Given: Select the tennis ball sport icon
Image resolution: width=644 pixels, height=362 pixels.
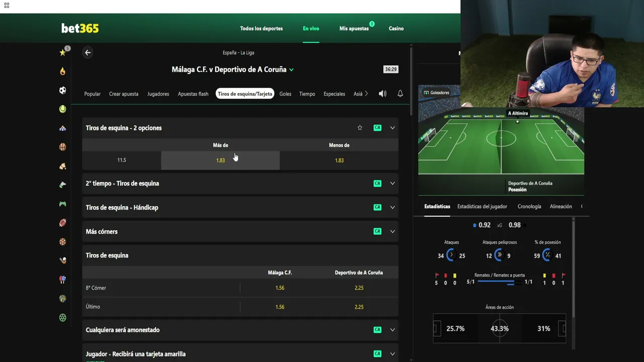Looking at the screenshot, I should point(62,109).
